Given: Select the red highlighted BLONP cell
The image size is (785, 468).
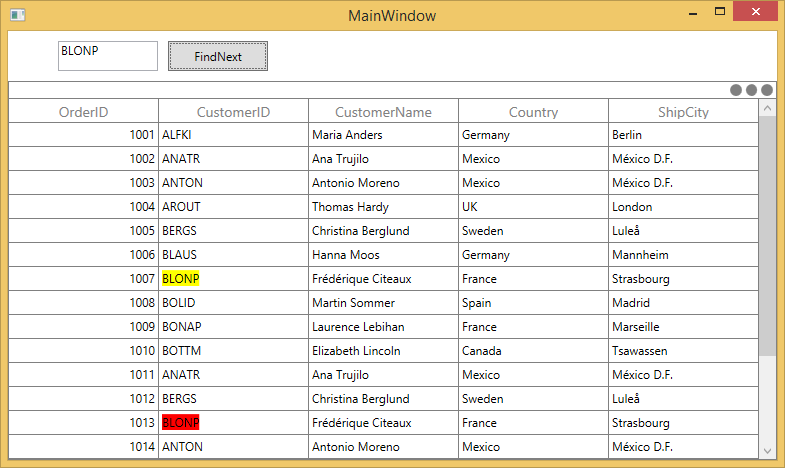Looking at the screenshot, I should (x=233, y=423).
